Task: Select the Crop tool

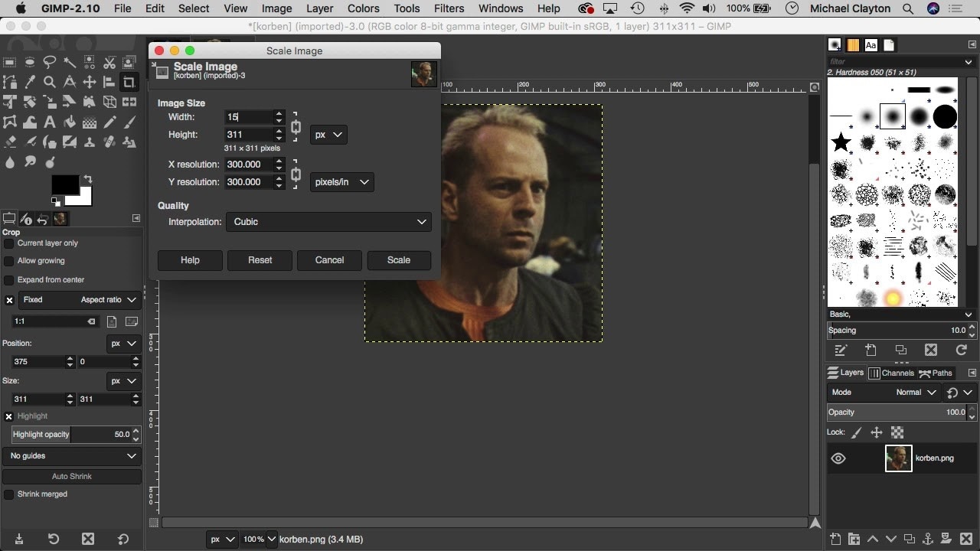Action: coord(129,82)
